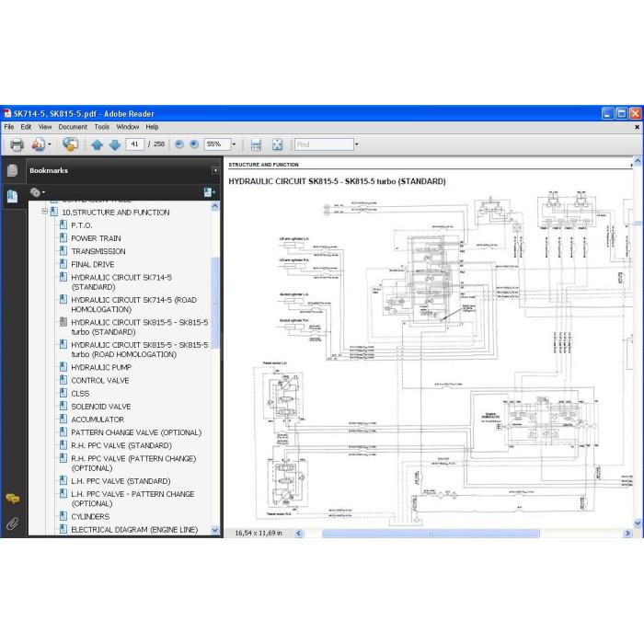Open R.H. PPC VALVE (STANDARD) bookmark
The image size is (644, 644).
[x=121, y=445]
